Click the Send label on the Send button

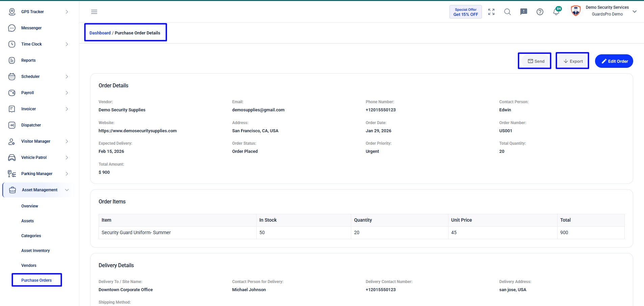coord(539,61)
